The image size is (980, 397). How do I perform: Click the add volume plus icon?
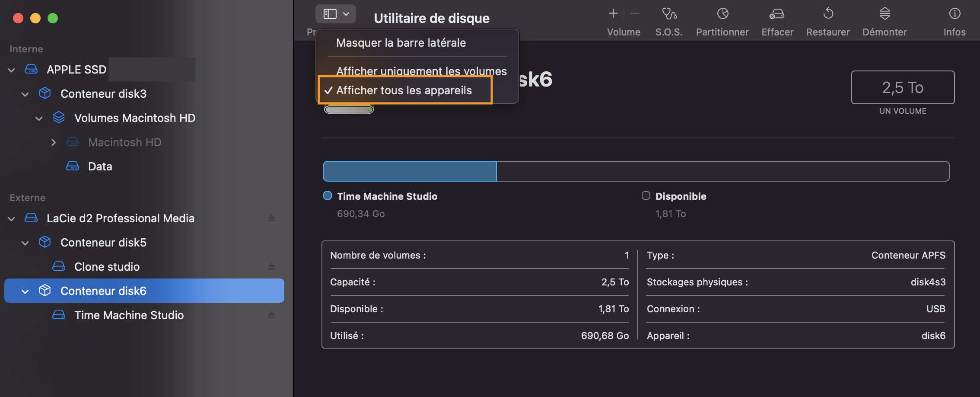(613, 14)
